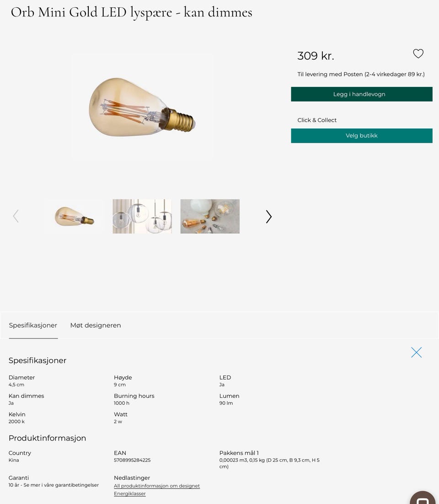
Task: Click the main Orb Mini Gold bulb image
Action: tap(142, 107)
